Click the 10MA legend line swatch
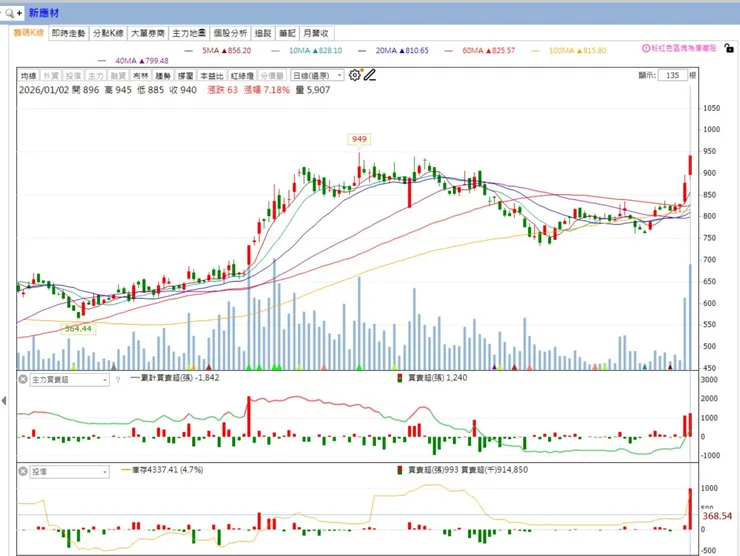This screenshot has width=740, height=556. click(276, 51)
